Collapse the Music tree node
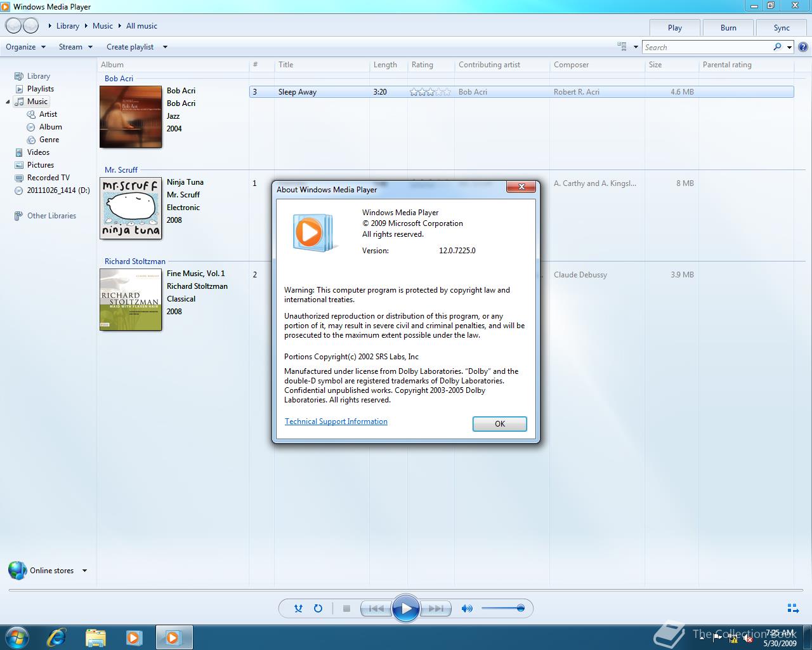812x650 pixels. tap(8, 102)
